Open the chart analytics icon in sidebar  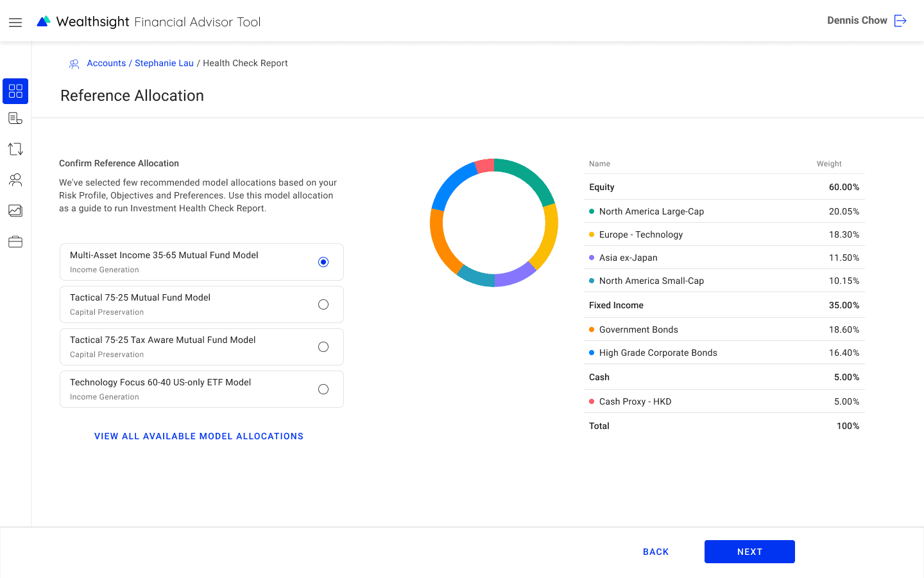point(15,211)
